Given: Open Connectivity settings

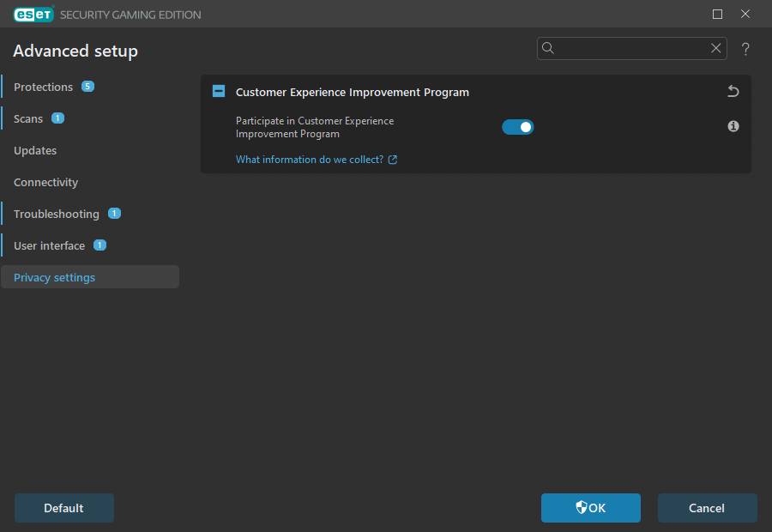Looking at the screenshot, I should pyautogui.click(x=45, y=182).
